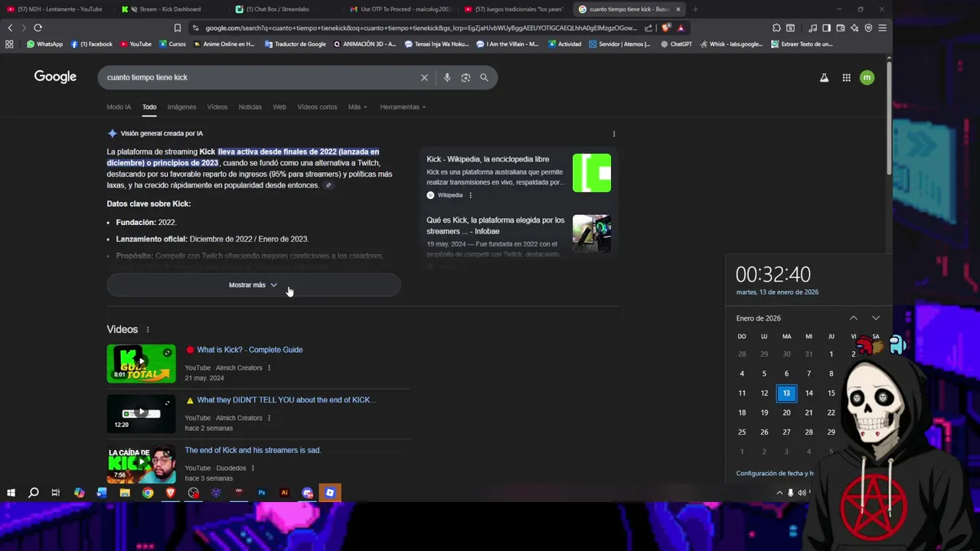Screen dimensions: 980x551
Task: Open Task View on the taskbar
Action: [56, 493]
